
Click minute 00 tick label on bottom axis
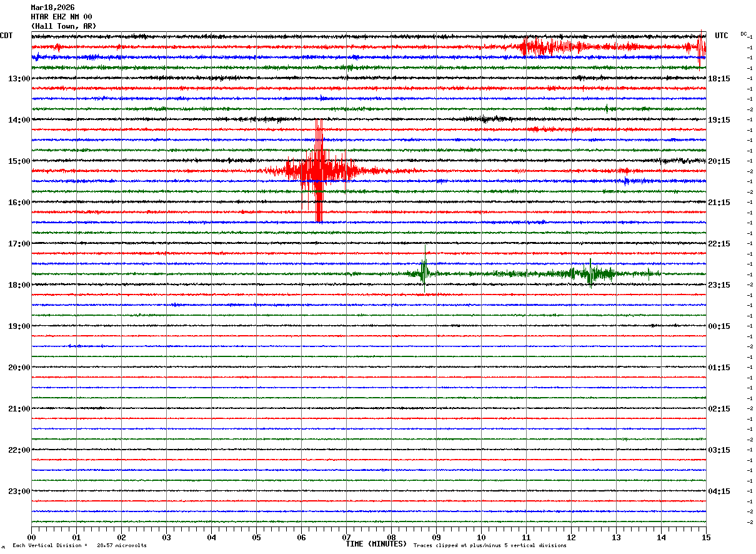(x=31, y=537)
